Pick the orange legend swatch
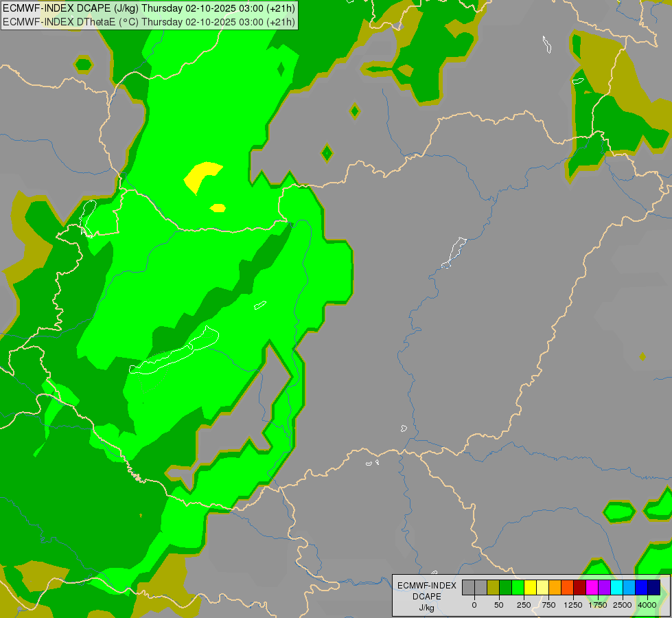672x618 pixels. [x=555, y=587]
